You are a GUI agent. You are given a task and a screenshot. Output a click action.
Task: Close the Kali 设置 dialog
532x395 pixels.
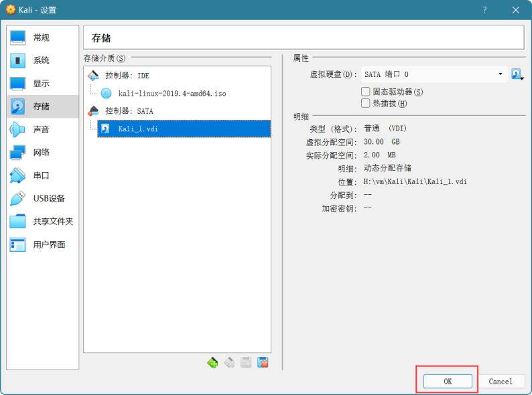pyautogui.click(x=516, y=10)
